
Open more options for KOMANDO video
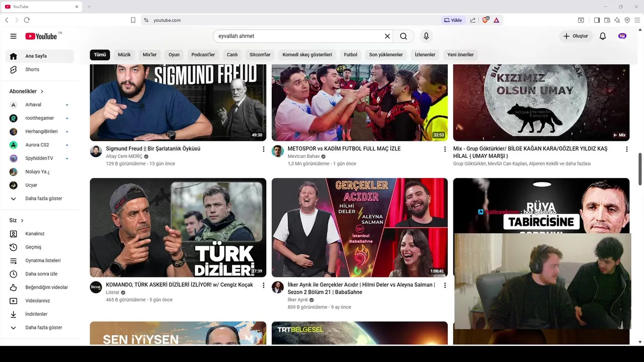pyautogui.click(x=263, y=285)
